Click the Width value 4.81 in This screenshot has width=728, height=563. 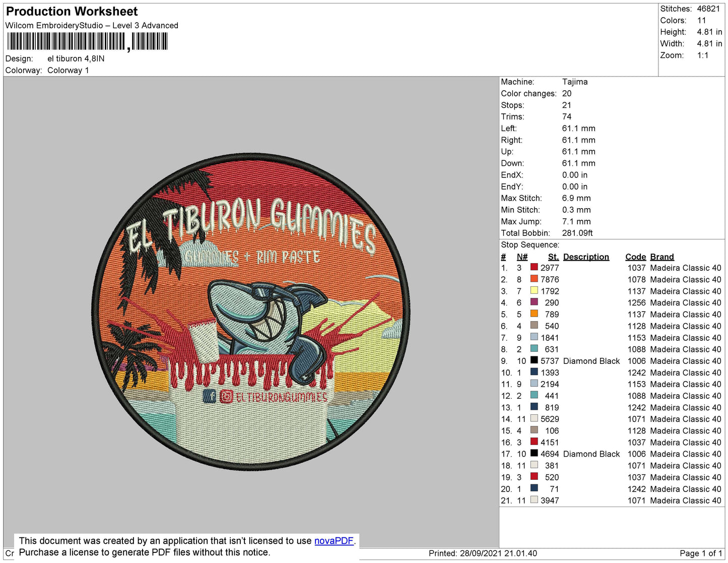(x=709, y=43)
